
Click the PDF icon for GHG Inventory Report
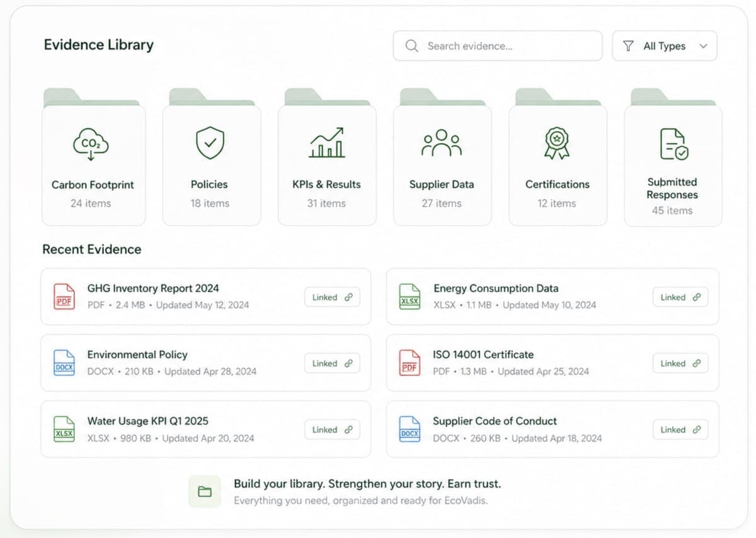click(x=64, y=296)
